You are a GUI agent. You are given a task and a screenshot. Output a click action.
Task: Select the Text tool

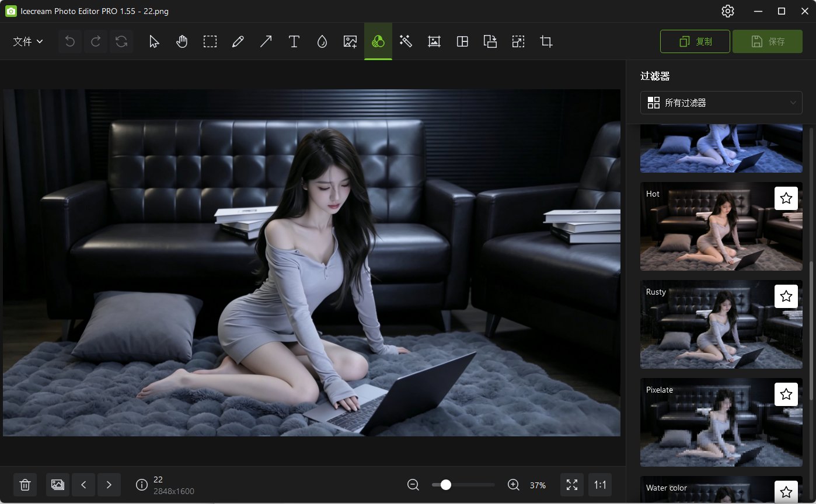[x=294, y=41]
